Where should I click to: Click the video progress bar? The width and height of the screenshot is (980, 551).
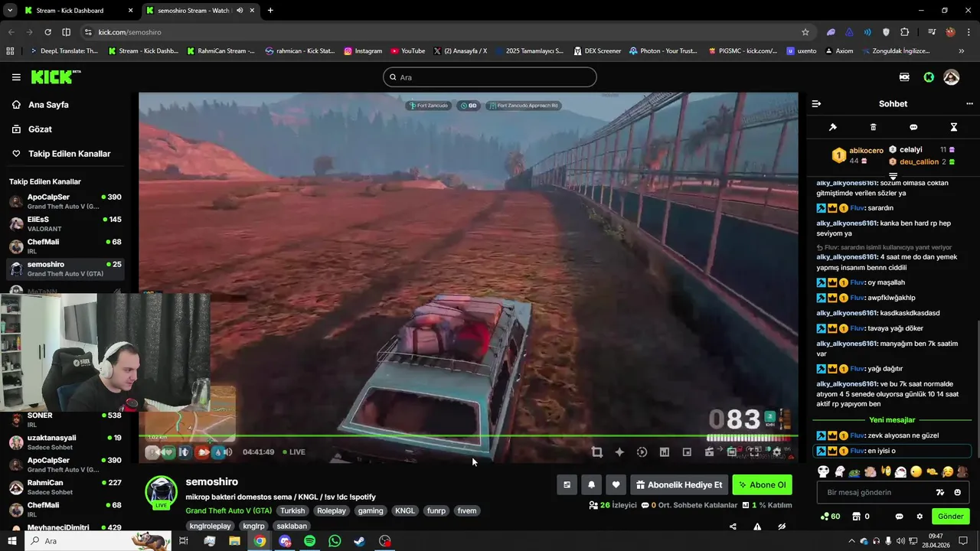coord(468,437)
